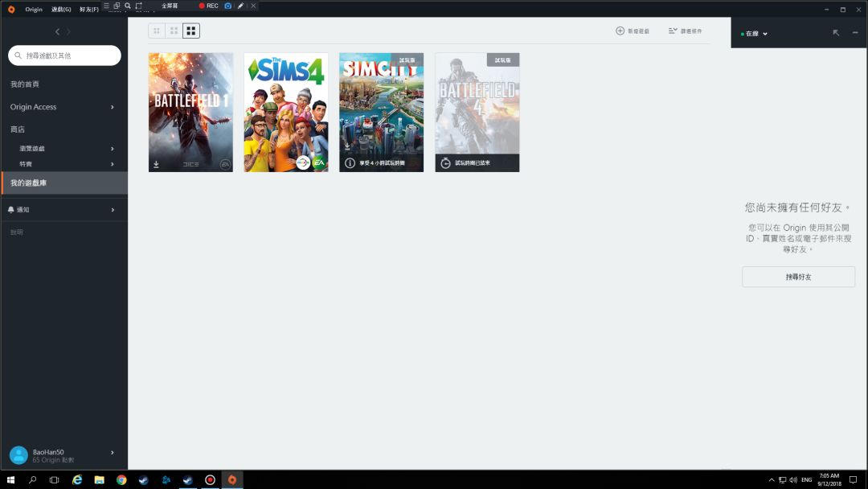The image size is (868, 489).
Task: Open Task View in taskbar
Action: (x=55, y=479)
